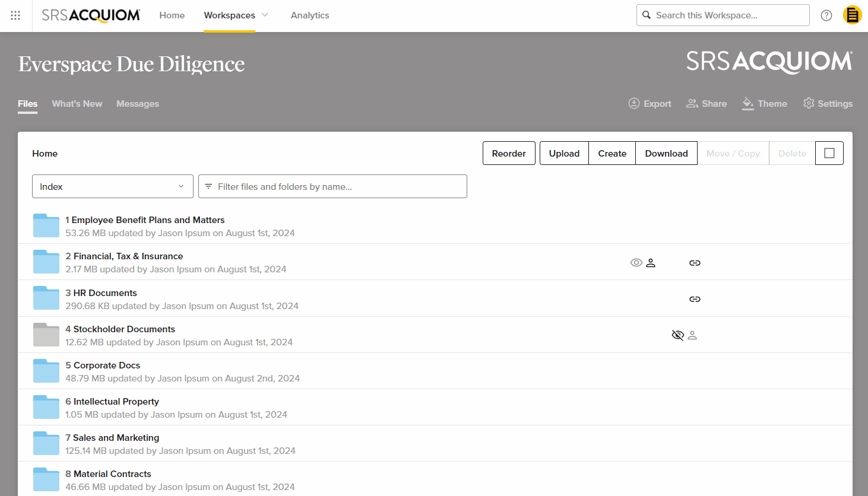Open the folder icon for Employee Benefit Plans

click(x=46, y=225)
